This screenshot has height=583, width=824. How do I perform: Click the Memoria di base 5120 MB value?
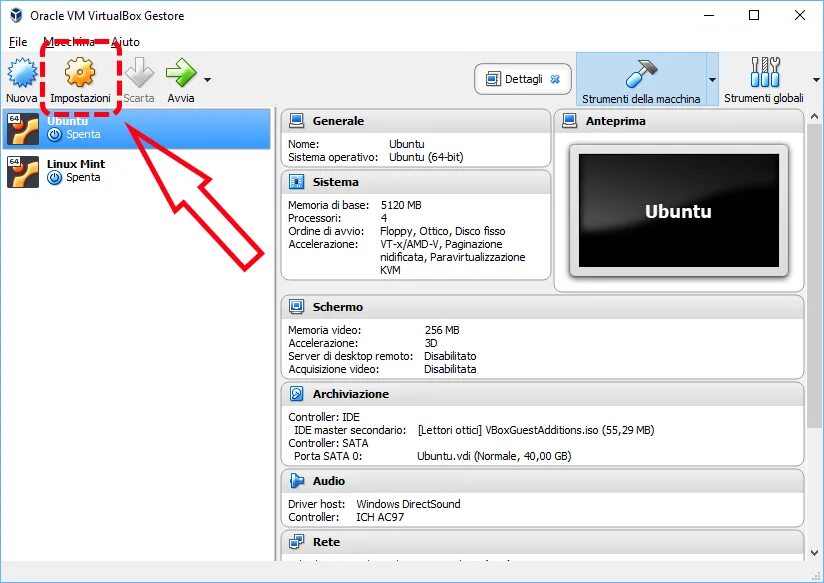point(401,205)
